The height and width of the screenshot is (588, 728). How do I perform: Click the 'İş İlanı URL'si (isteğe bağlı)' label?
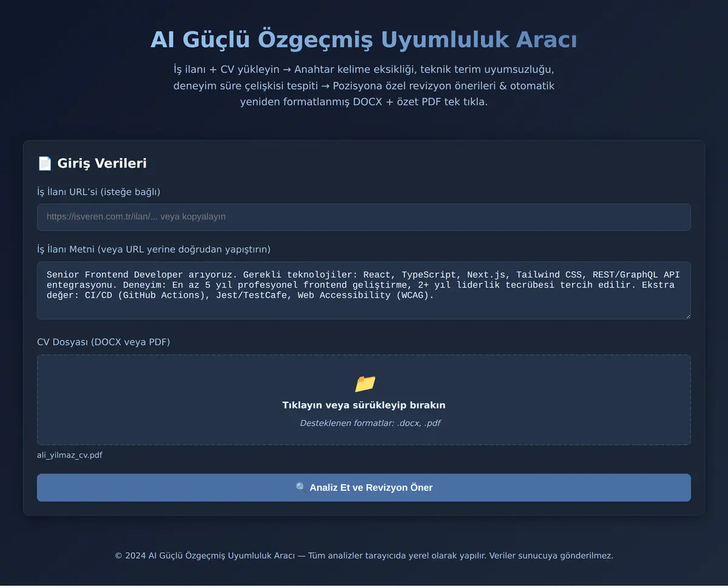click(99, 192)
